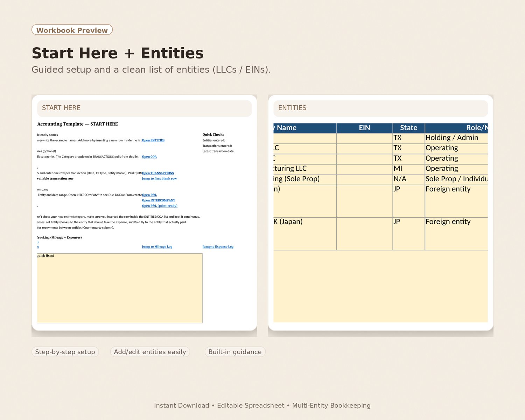
Task: Click Jump to first blank row
Action: (x=159, y=178)
